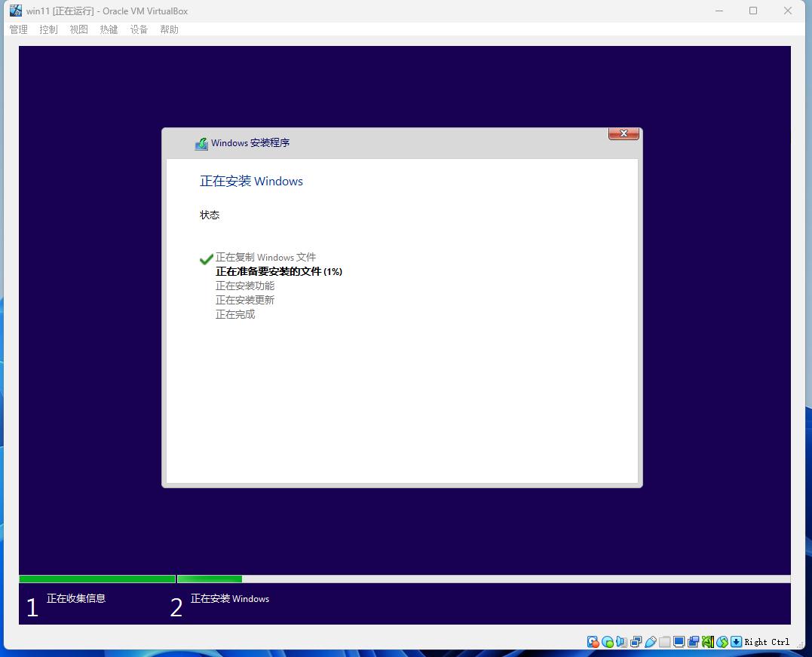812x657 pixels.
Task: Click the hard disk activity indicator icon
Action: point(593,642)
